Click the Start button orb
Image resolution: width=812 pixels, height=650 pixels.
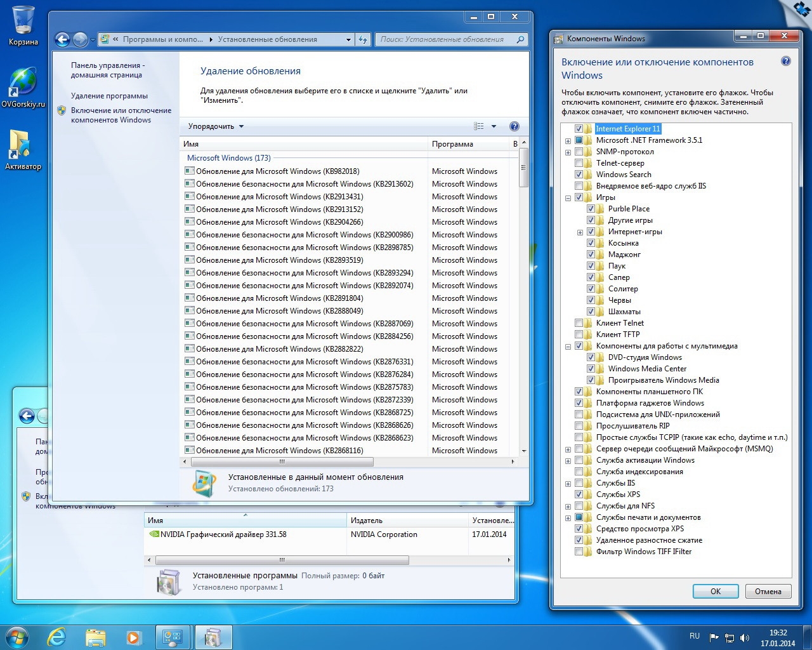(16, 637)
